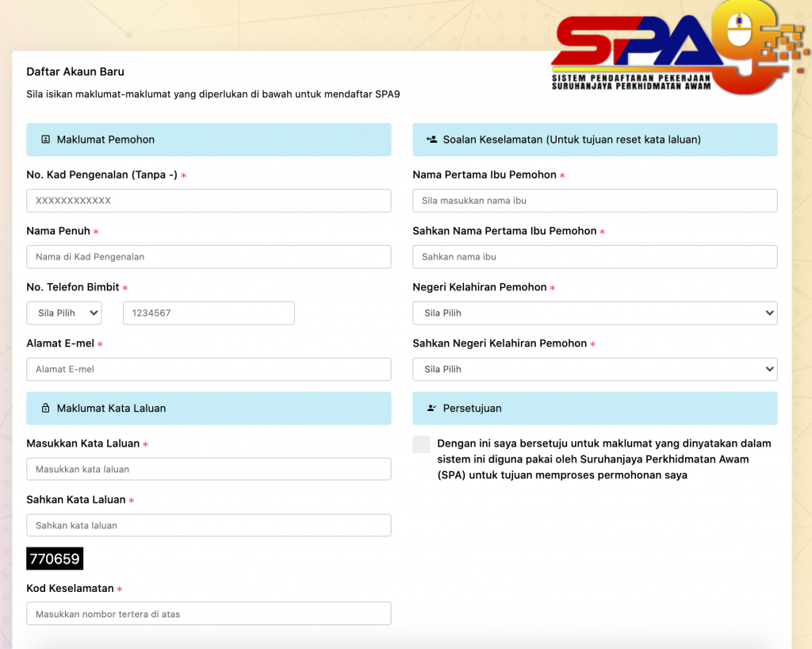Focus the No. Kad Pengenalan field
Image resolution: width=812 pixels, height=649 pixels.
tap(209, 201)
